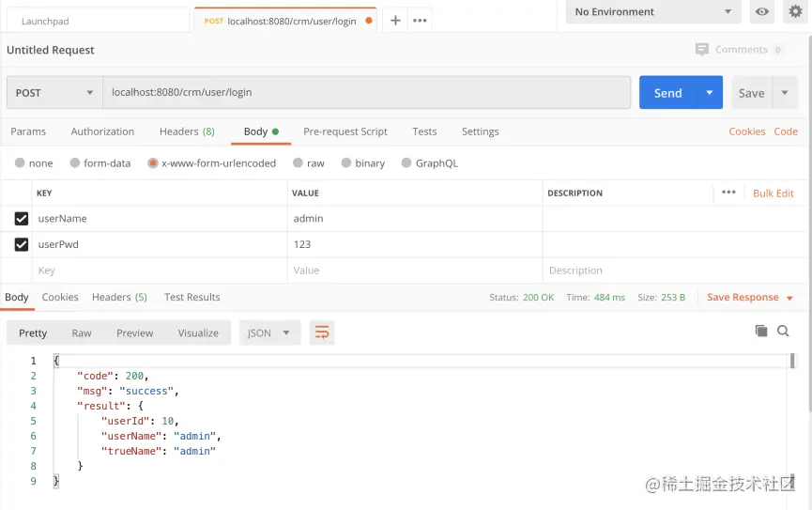Open the request Headers (8) tab
The image size is (812, 510).
coord(187,131)
